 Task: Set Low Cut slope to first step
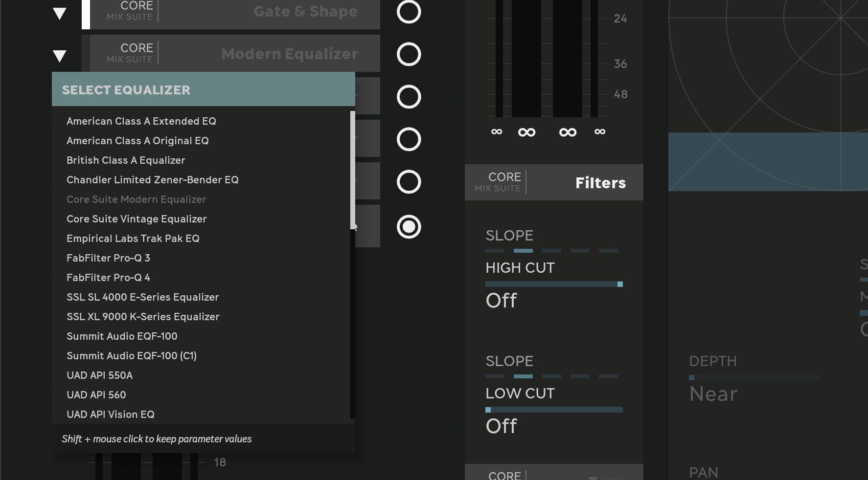tap(495, 376)
